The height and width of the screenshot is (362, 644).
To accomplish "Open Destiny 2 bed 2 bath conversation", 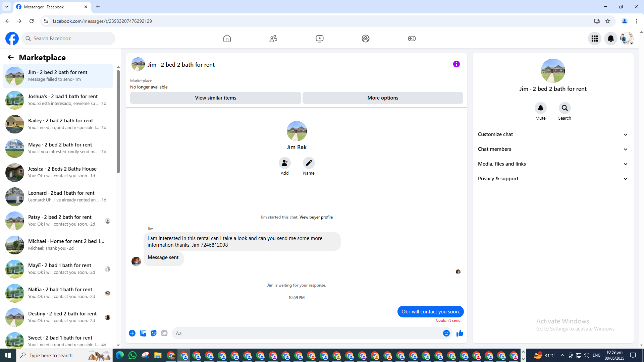I will 58,317.
